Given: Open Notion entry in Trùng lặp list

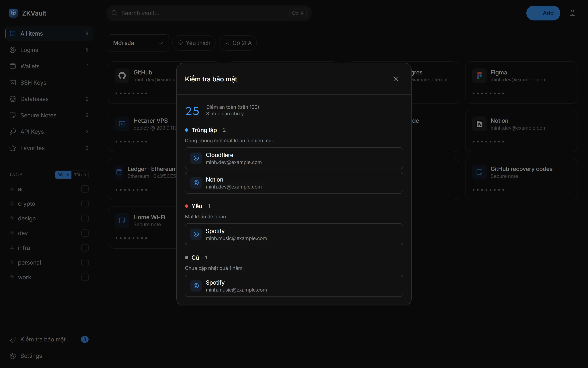Looking at the screenshot, I should pyautogui.click(x=294, y=183).
